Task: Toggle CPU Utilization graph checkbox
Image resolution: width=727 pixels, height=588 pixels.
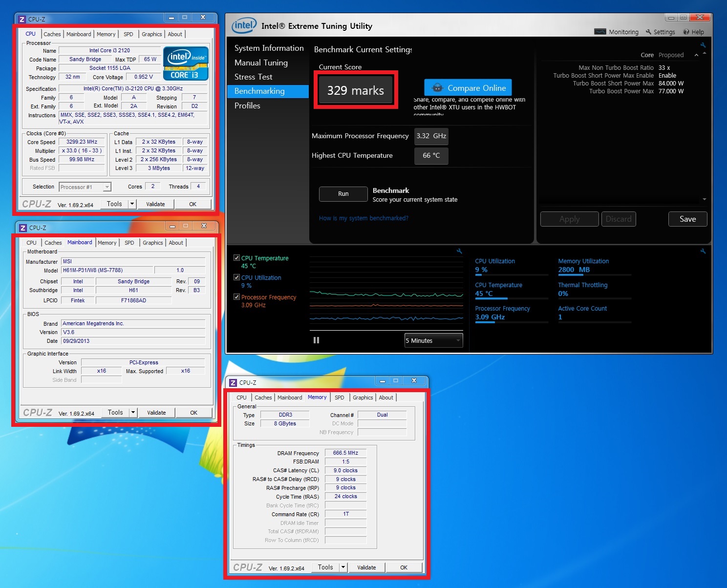Action: [x=236, y=277]
